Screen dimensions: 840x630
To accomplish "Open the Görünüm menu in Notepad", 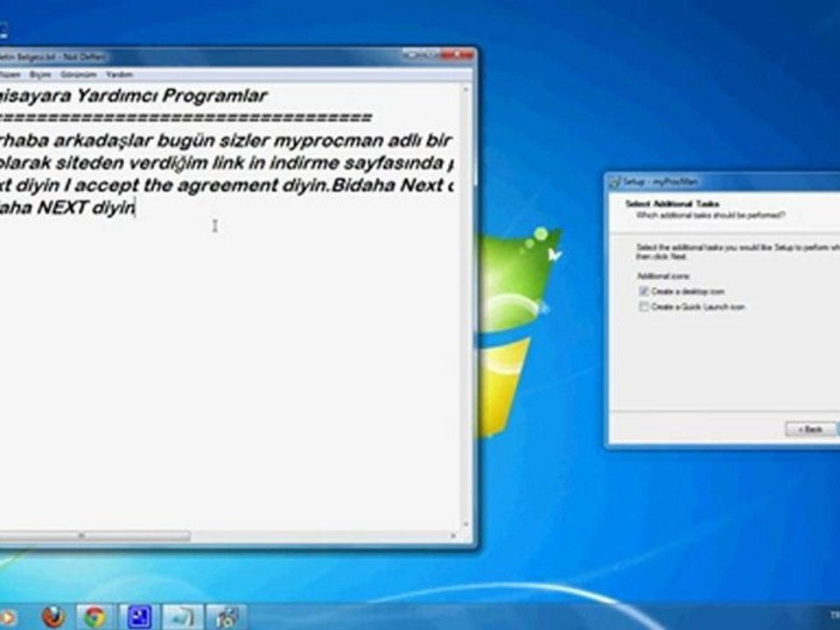I will (x=78, y=74).
